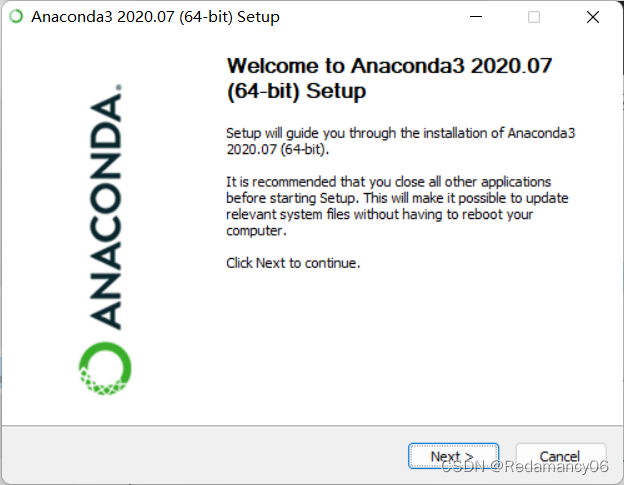
Task: Click the gray footer area left of Next
Action: tap(205, 456)
